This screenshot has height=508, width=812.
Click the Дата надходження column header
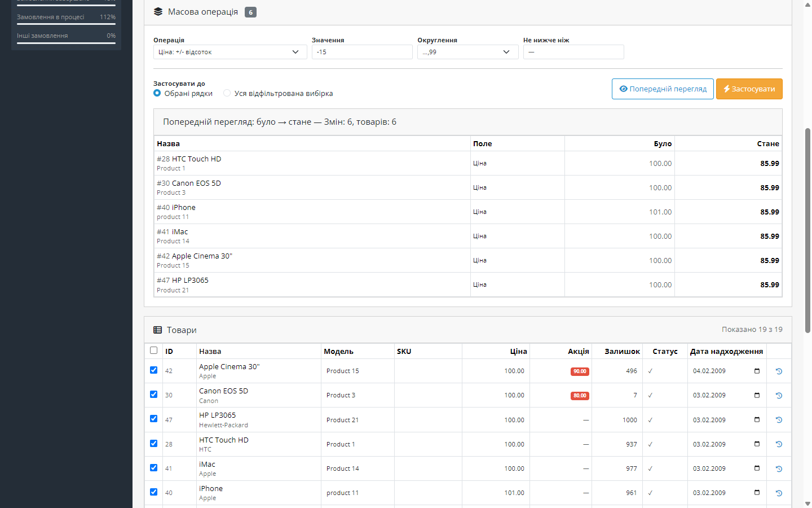point(726,351)
